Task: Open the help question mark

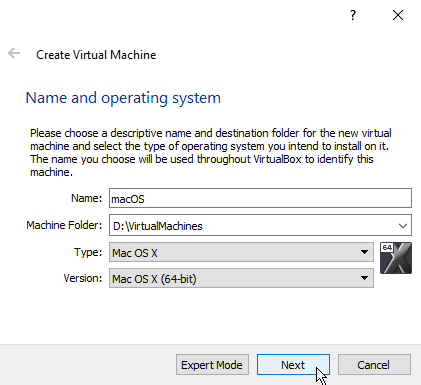Action: pyautogui.click(x=353, y=15)
